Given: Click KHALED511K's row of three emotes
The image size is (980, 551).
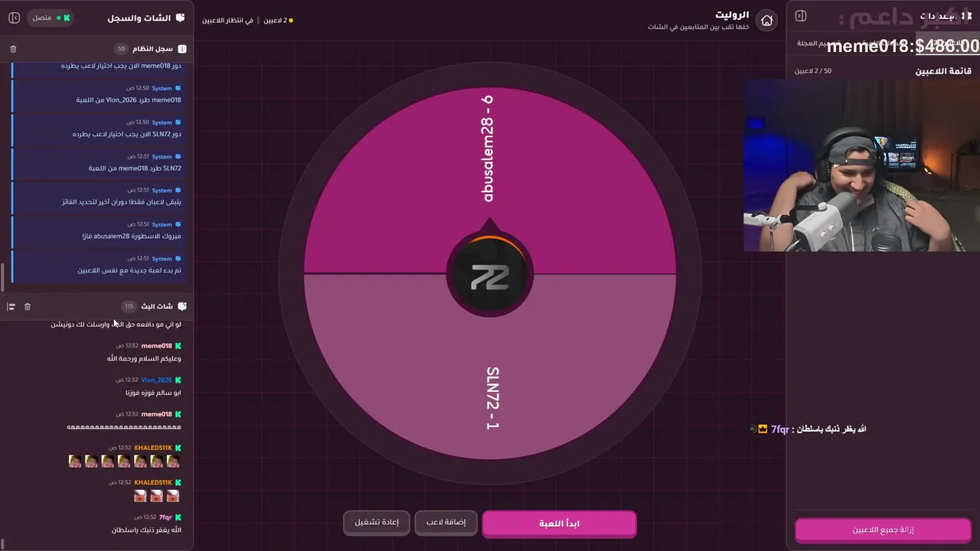Looking at the screenshot, I should 157,496.
